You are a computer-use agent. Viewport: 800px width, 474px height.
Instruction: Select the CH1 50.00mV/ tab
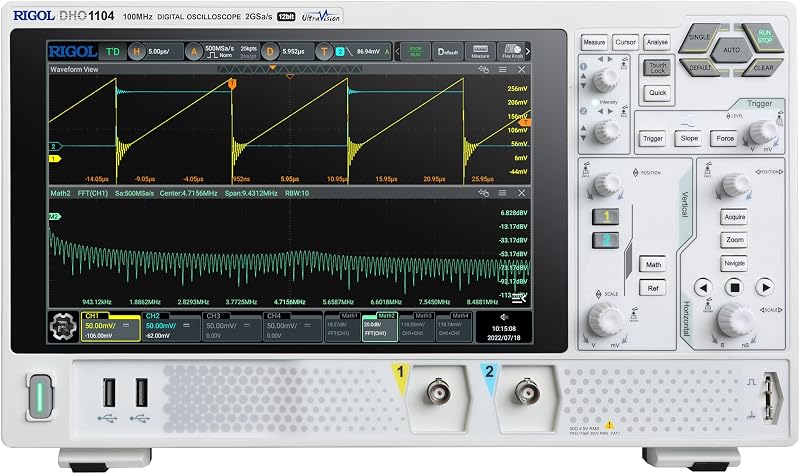tap(110, 326)
